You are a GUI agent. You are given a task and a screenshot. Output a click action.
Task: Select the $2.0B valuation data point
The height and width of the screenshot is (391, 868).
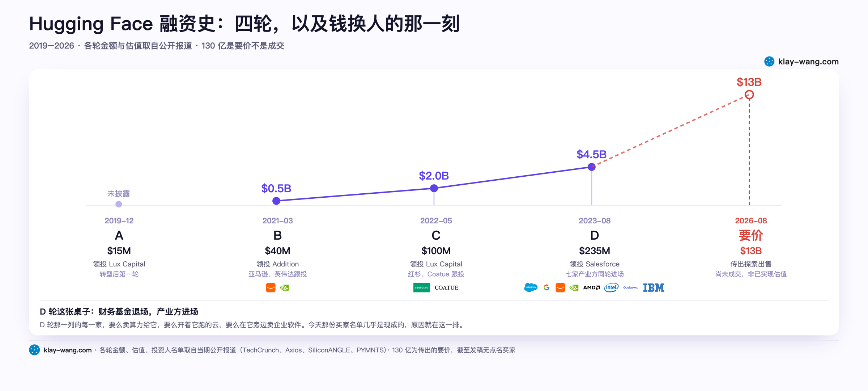434,188
